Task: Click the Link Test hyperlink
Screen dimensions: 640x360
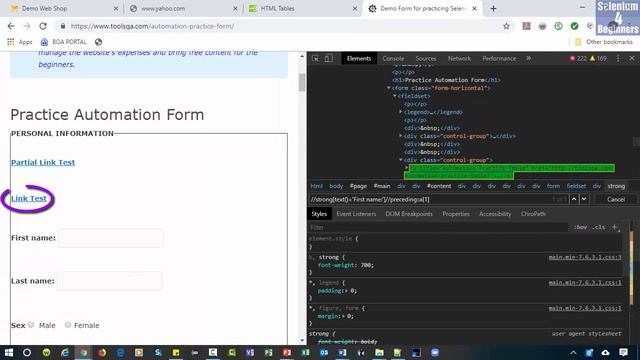Action: pos(29,198)
